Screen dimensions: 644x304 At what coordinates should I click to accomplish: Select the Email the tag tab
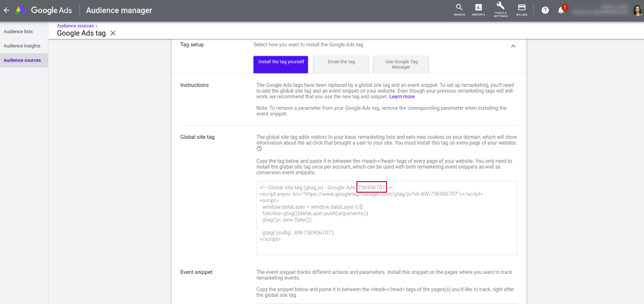point(341,64)
